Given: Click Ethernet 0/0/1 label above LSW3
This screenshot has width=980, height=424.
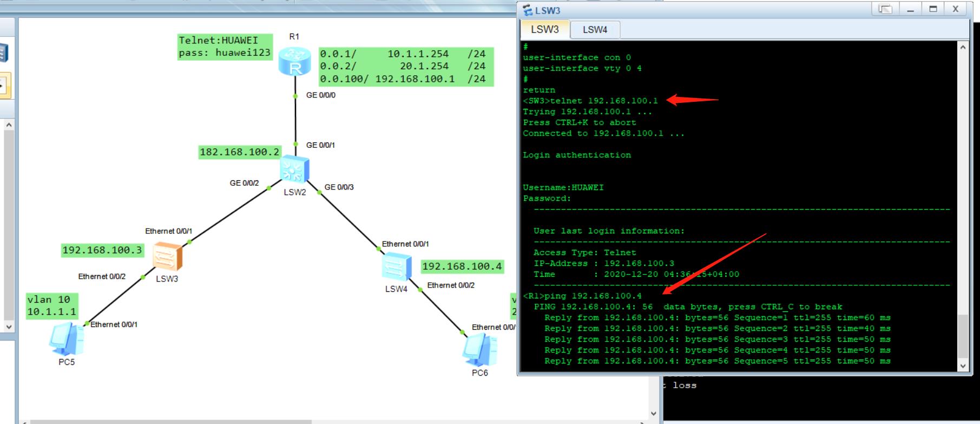Looking at the screenshot, I should click(x=168, y=231).
